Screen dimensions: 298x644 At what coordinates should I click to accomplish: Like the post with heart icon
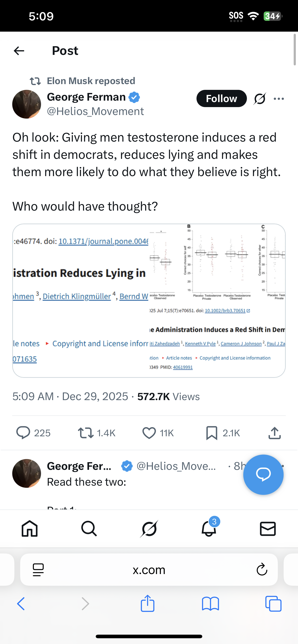[x=149, y=433]
